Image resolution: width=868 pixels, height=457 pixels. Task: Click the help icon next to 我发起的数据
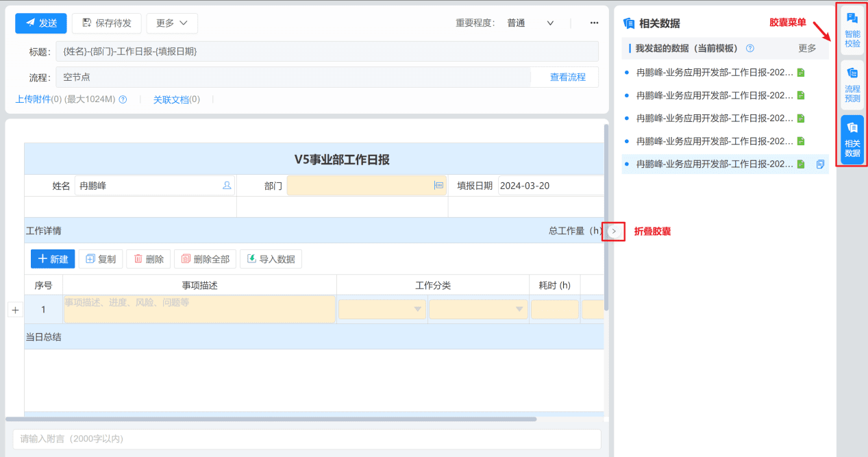coord(749,49)
